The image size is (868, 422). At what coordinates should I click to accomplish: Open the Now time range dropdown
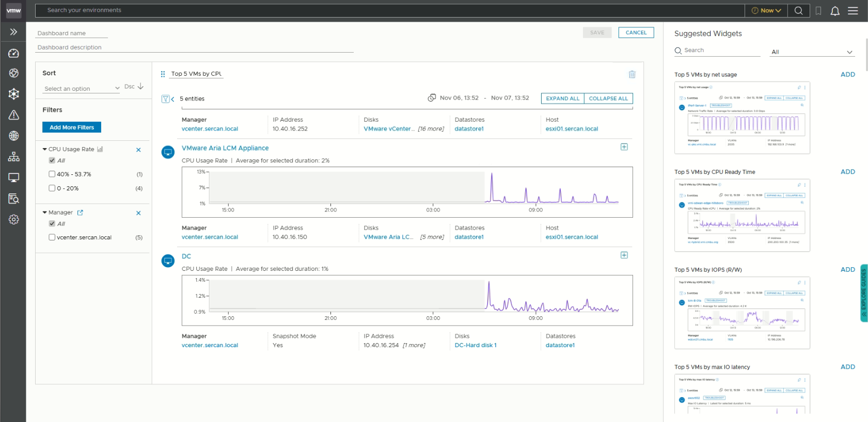[766, 11]
